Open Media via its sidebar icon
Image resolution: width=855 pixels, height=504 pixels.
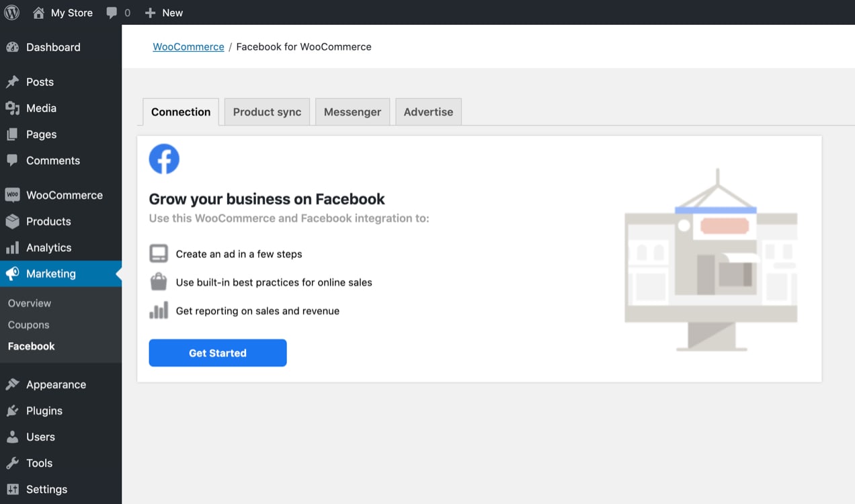[x=13, y=108]
